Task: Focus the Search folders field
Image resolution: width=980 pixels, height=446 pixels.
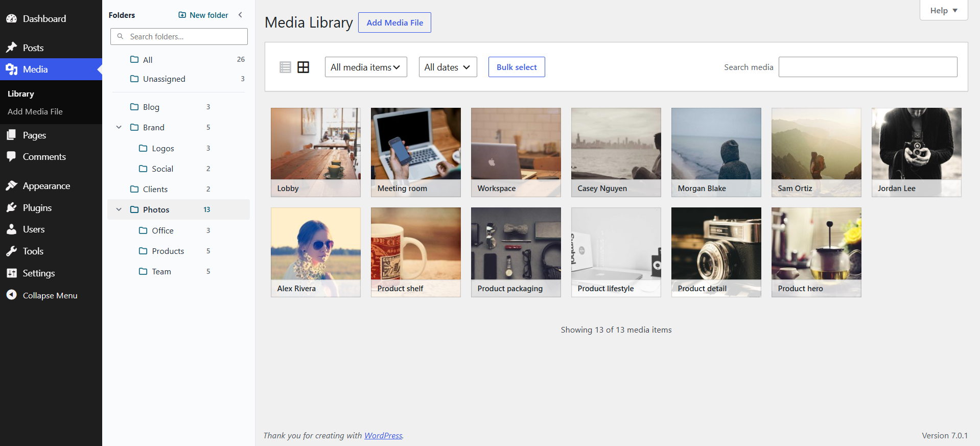Action: click(179, 36)
